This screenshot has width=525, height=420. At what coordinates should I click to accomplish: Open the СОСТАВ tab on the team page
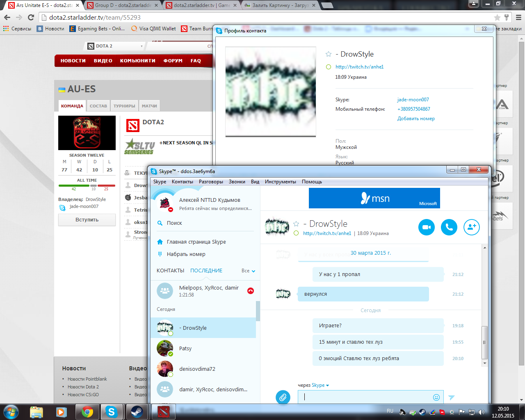coord(98,106)
